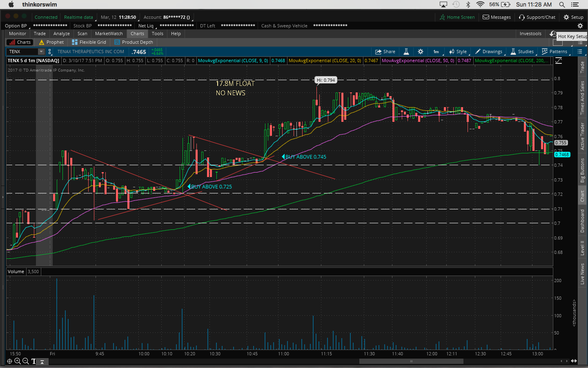Go to the Monitor tab
The height and width of the screenshot is (368, 588).
[18, 34]
